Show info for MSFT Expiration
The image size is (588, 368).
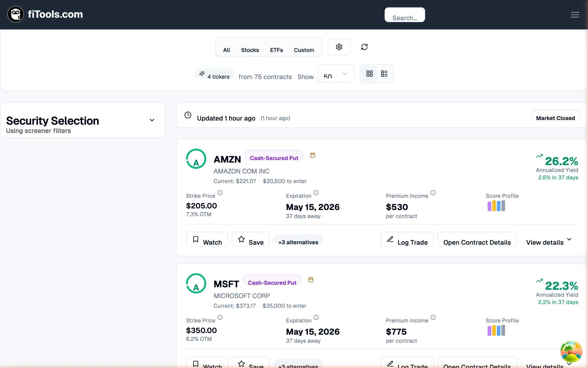316,317
